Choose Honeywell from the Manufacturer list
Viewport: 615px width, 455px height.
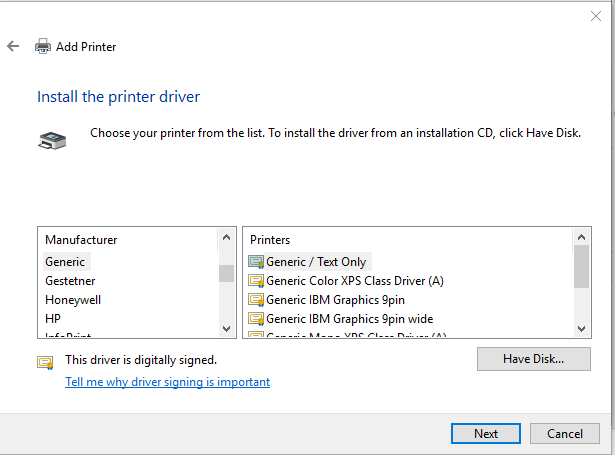tap(73, 300)
